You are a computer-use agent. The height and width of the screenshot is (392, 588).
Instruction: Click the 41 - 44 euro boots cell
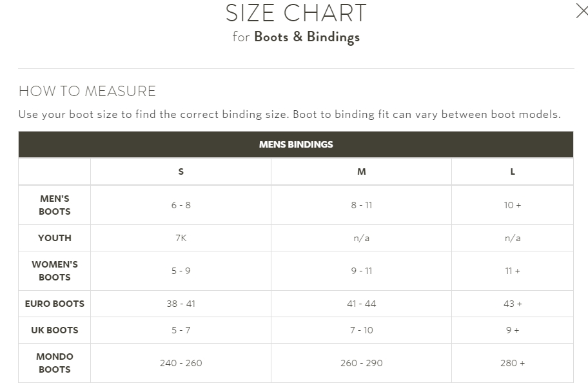pyautogui.click(x=361, y=304)
